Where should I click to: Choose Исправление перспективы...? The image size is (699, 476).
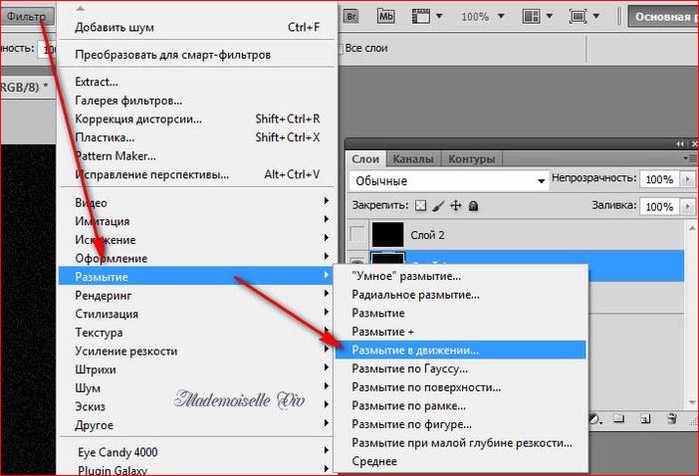tap(197, 174)
